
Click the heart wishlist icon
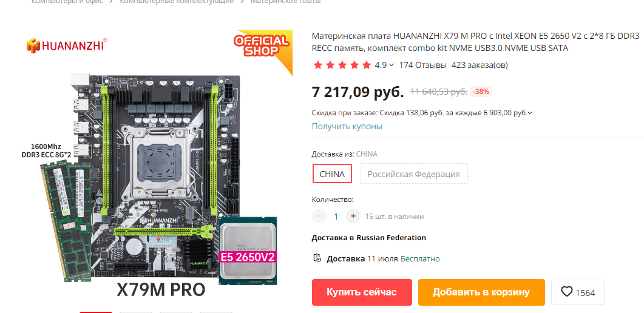coord(567,292)
